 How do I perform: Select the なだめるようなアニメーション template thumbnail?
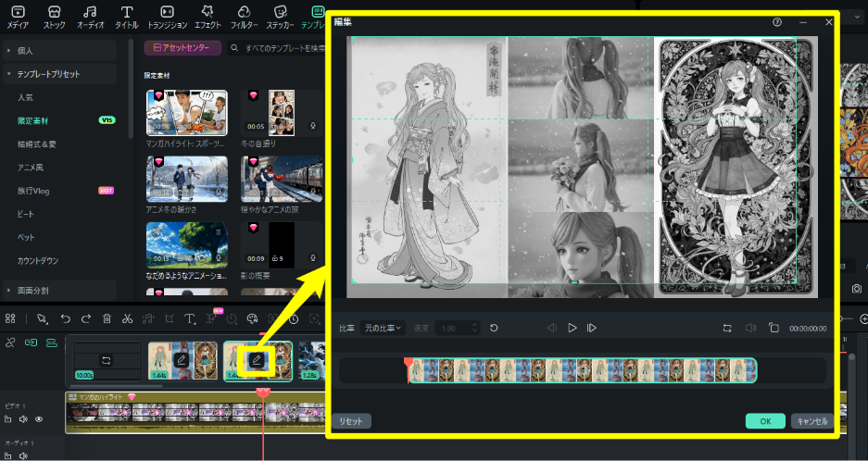(186, 245)
